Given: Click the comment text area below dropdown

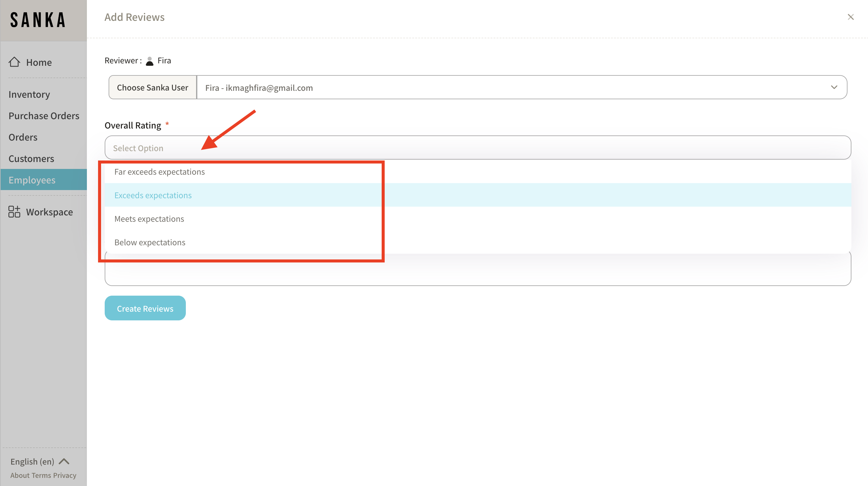Looking at the screenshot, I should (478, 271).
